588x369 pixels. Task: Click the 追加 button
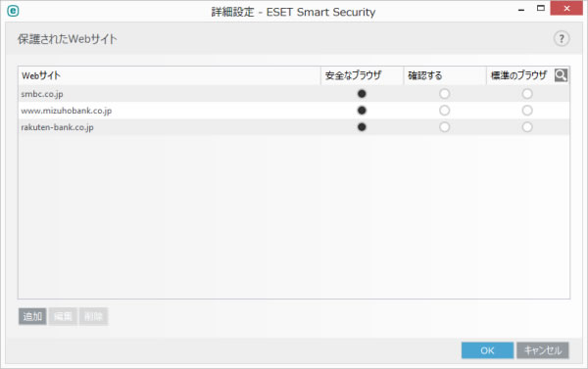pos(32,316)
